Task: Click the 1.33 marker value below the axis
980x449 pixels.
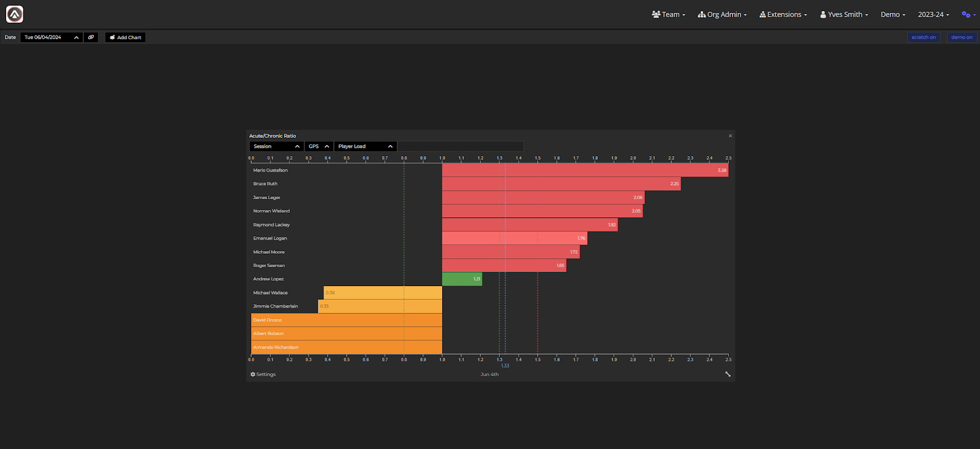Action: (505, 366)
